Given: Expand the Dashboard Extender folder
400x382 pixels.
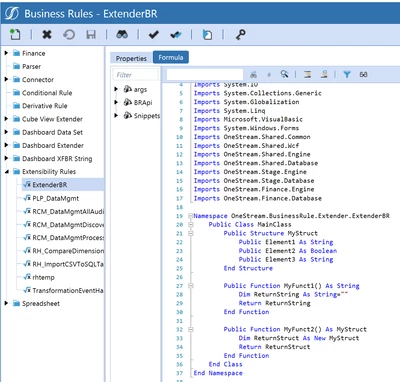Looking at the screenshot, I should (x=6, y=145).
